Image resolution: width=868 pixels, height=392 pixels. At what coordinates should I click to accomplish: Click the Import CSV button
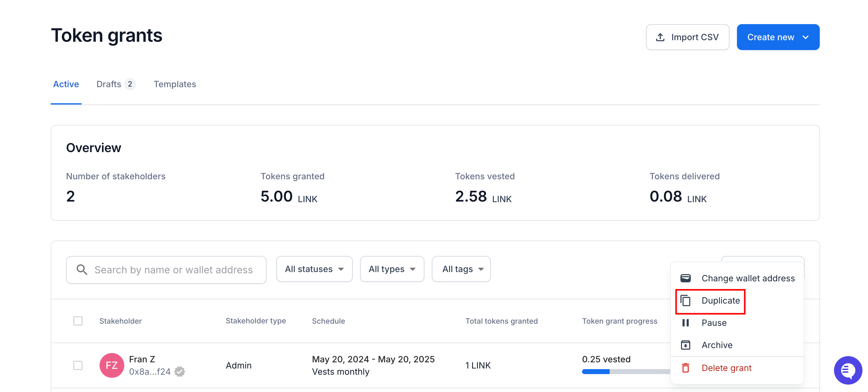point(687,37)
